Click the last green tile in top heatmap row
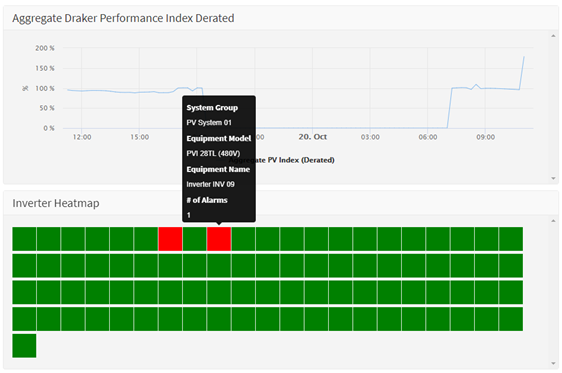Image resolution: width=562 pixels, height=373 pixels. 511,239
